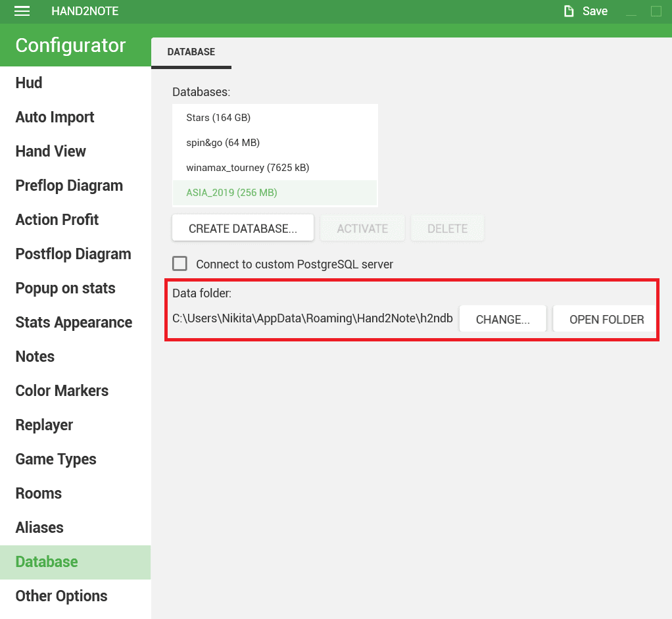Open the hamburger menu icon

22,11
